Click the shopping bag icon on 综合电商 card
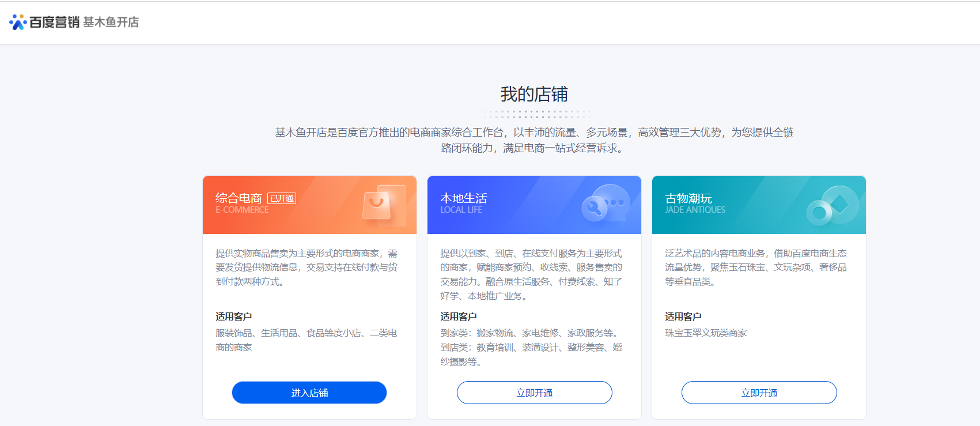This screenshot has height=426, width=980. click(384, 205)
